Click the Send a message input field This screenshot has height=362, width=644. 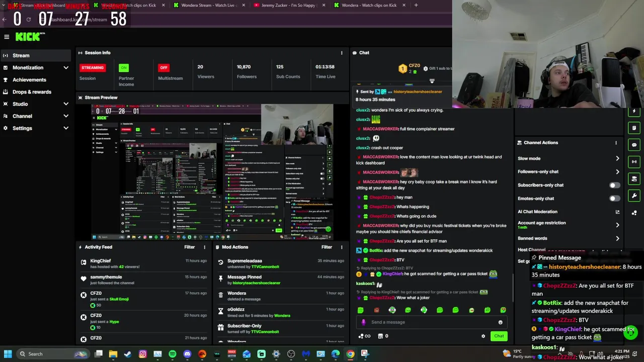pos(433,322)
